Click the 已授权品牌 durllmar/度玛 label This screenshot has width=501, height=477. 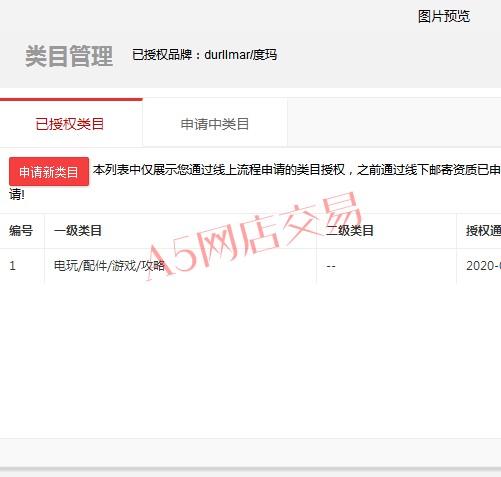[204, 55]
